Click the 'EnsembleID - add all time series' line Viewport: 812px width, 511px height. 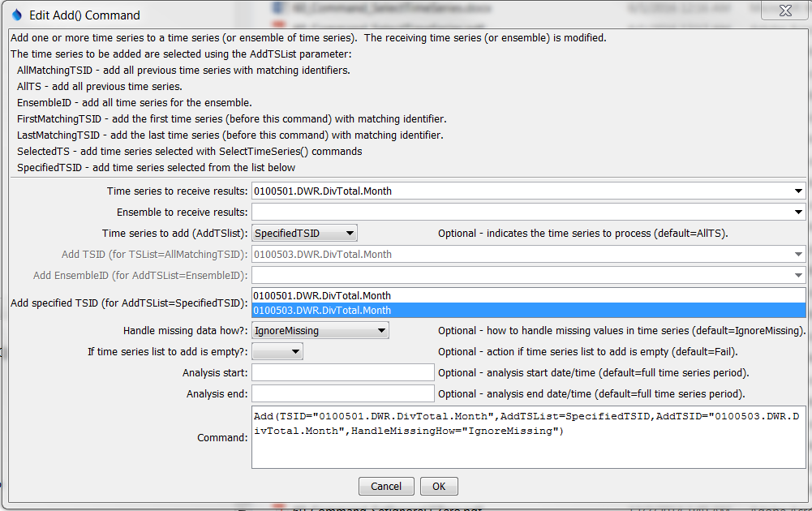135,102
